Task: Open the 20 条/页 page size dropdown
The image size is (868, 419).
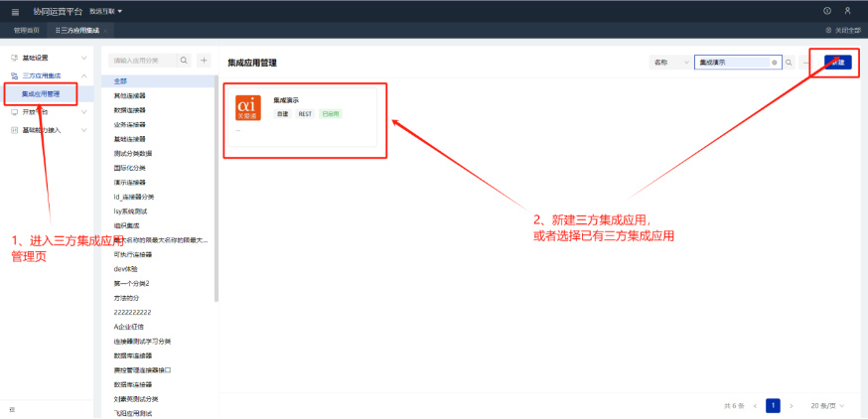Action: 827,406
